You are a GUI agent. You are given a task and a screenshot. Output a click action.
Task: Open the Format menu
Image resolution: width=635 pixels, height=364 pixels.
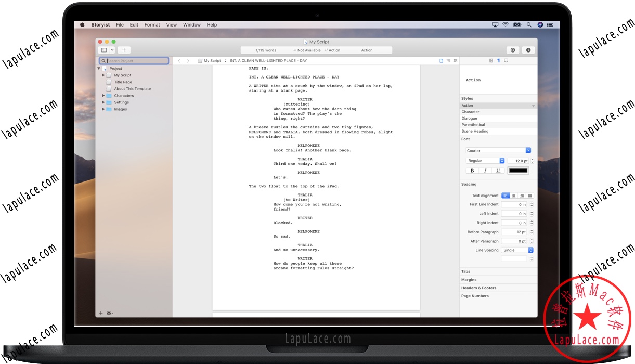pos(152,24)
